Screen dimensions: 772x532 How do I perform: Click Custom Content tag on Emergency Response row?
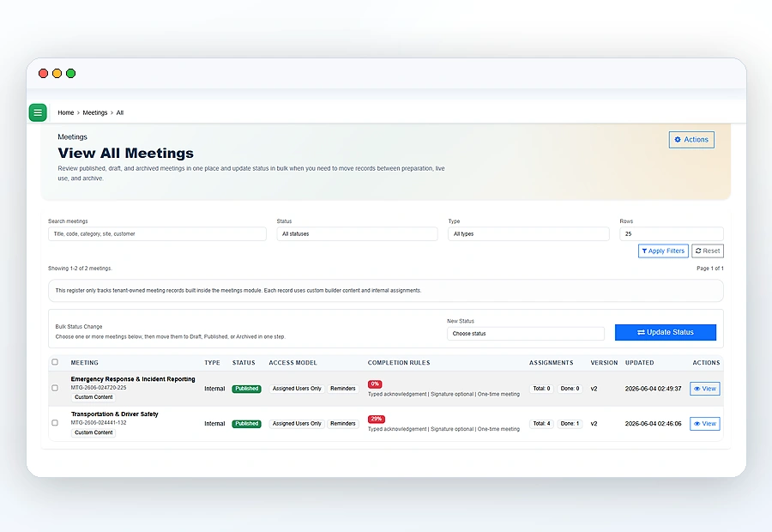coord(93,397)
